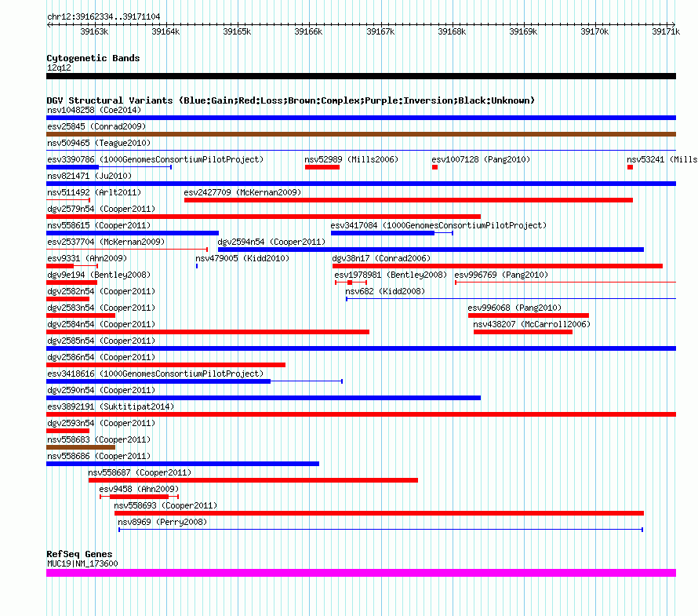Click the 39166k ruler tick label
Viewport: 698px width, 616px height.
pyautogui.click(x=308, y=31)
